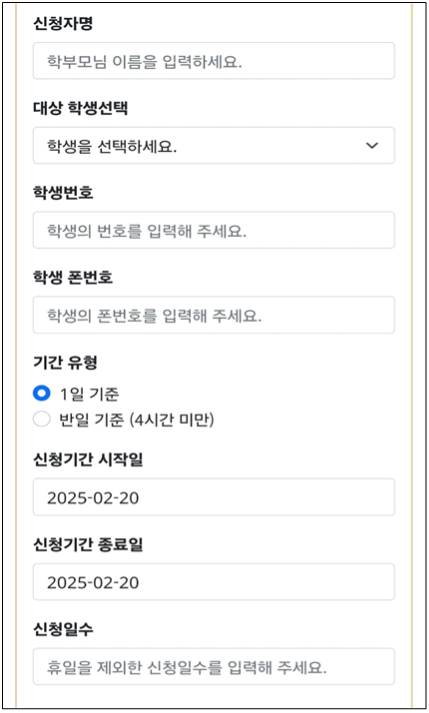Click the 학생번호 label heading
The width and height of the screenshot is (429, 713).
coord(63,193)
